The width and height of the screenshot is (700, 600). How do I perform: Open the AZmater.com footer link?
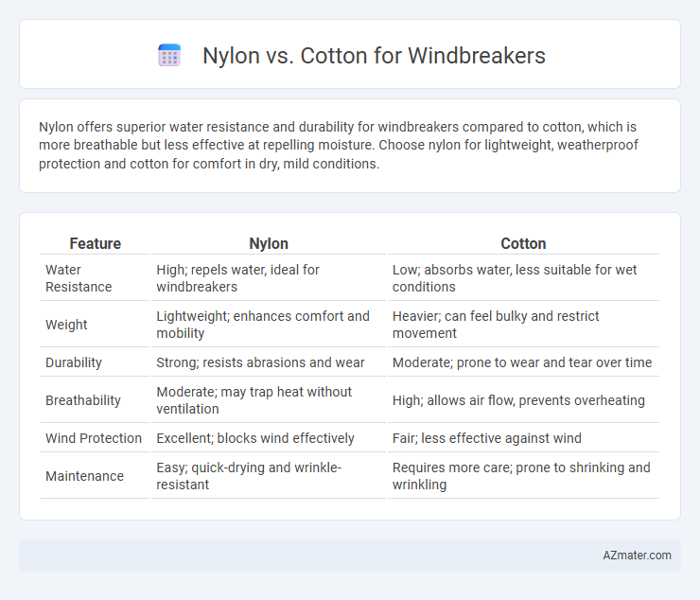click(x=637, y=556)
